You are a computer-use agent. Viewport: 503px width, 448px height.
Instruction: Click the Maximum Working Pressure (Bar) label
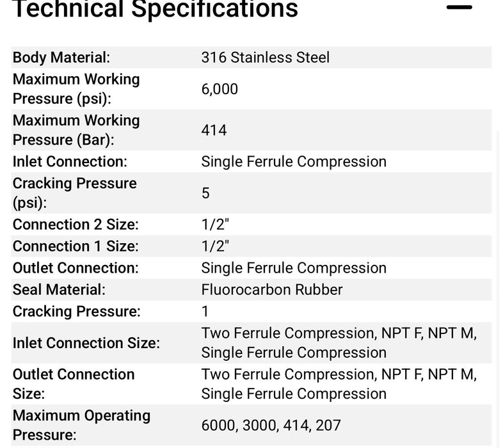click(x=76, y=130)
